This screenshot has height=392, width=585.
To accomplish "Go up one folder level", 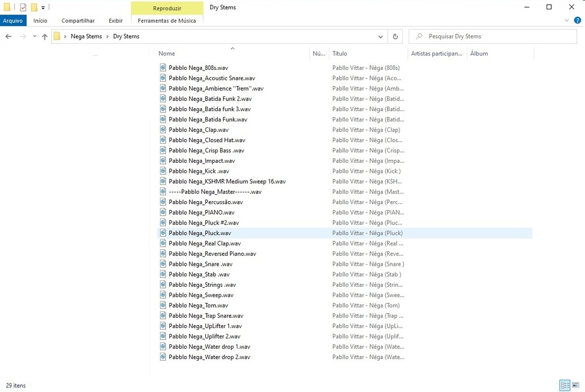I will [x=45, y=37].
